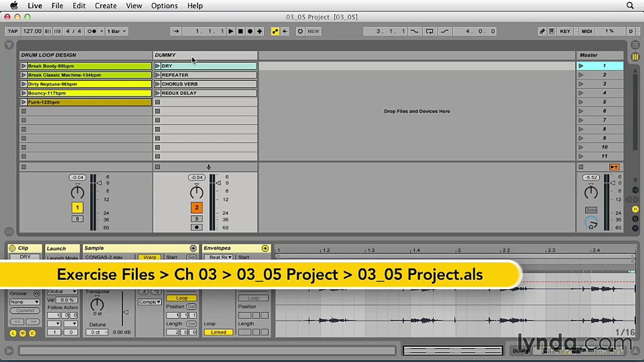This screenshot has height=362, width=644.
Task: Launch the Break Booty-90bpm clip
Action: point(24,66)
